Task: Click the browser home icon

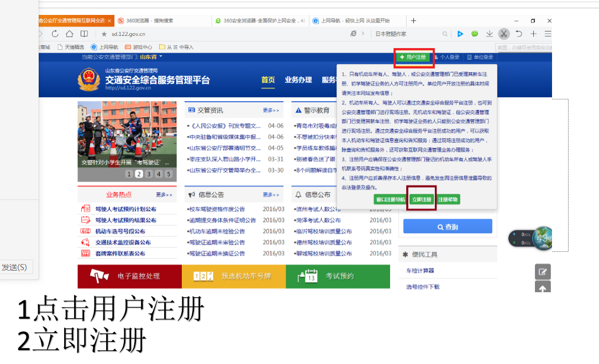Action: click(70, 34)
